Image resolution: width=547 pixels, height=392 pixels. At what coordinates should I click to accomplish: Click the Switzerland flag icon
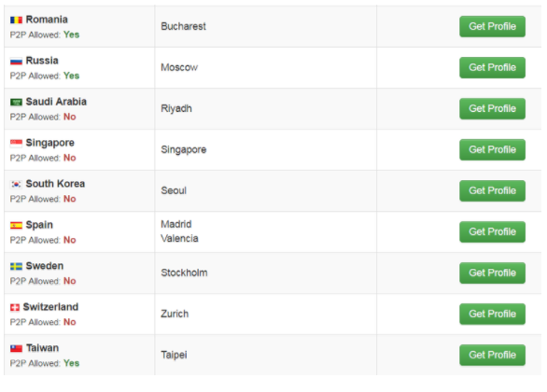tap(15, 307)
